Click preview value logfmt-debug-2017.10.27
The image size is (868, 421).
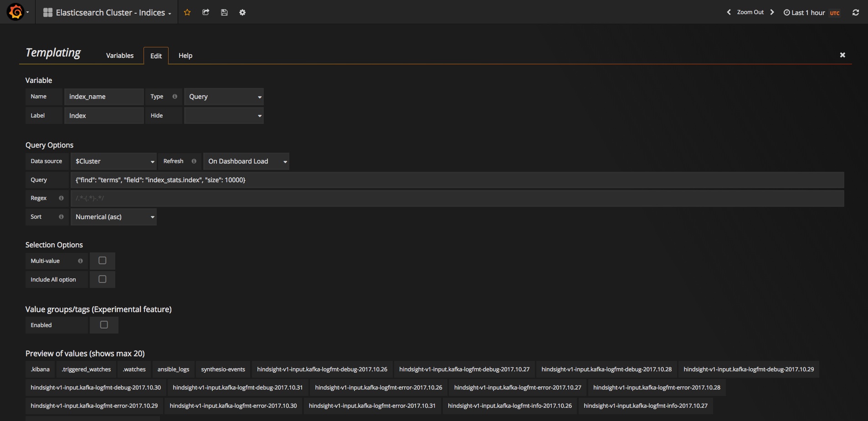coord(464,370)
